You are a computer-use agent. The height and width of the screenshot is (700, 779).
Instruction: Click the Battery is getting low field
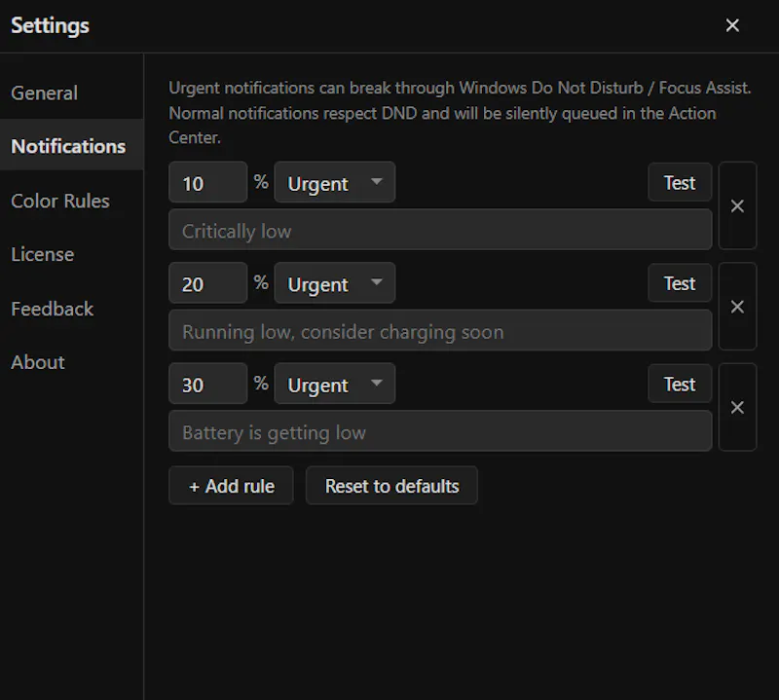[x=440, y=431]
